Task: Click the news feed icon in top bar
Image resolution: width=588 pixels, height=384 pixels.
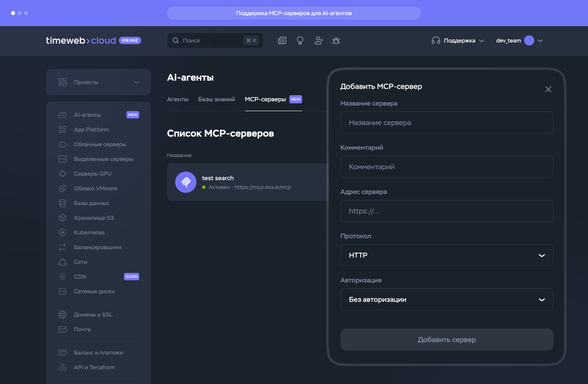Action: (282, 40)
